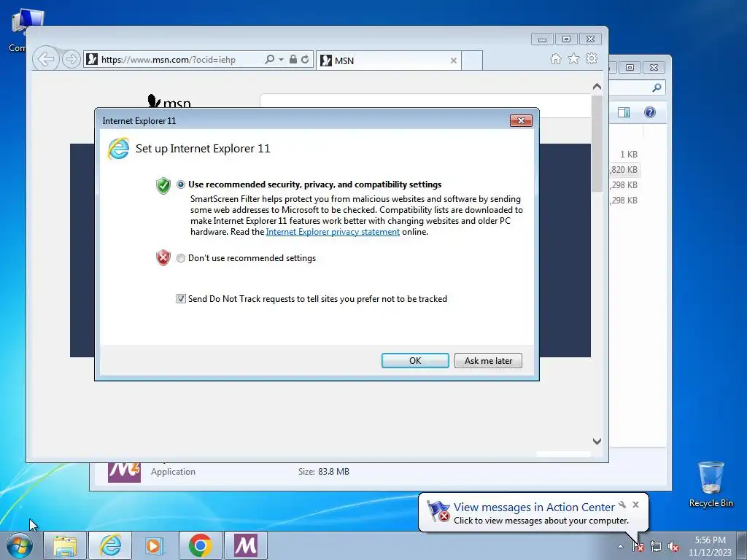Screen dimensions: 747x560
Task: Select Use recommended settings radio button
Action: pos(181,184)
